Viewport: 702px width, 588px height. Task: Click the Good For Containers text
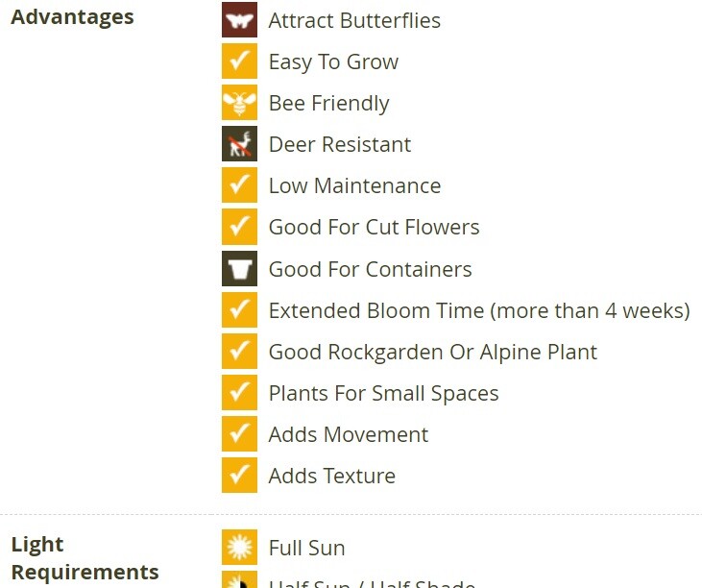[x=371, y=270]
